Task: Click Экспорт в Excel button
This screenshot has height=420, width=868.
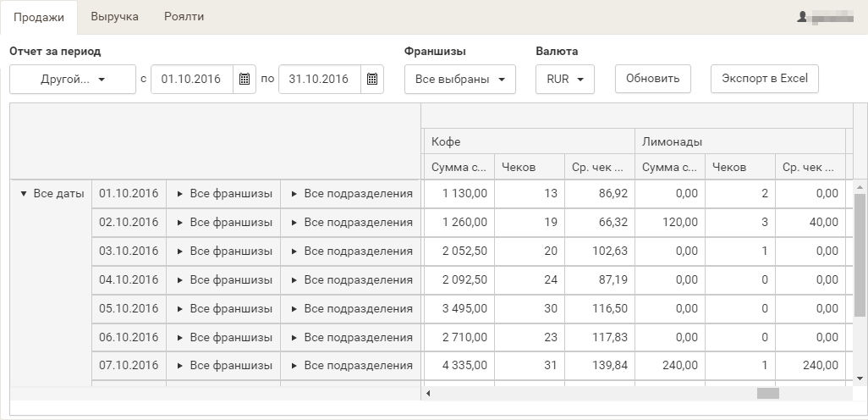Action: pyautogui.click(x=764, y=79)
